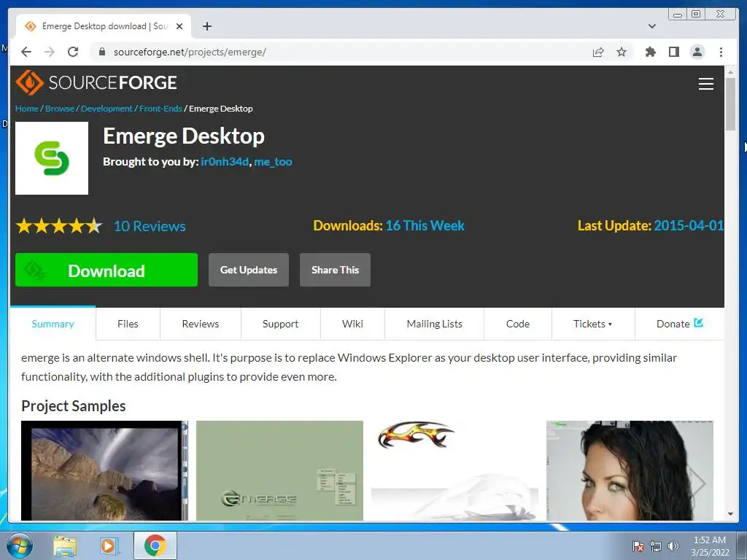747x560 pixels.
Task: Reload the current page
Action: coord(73,52)
